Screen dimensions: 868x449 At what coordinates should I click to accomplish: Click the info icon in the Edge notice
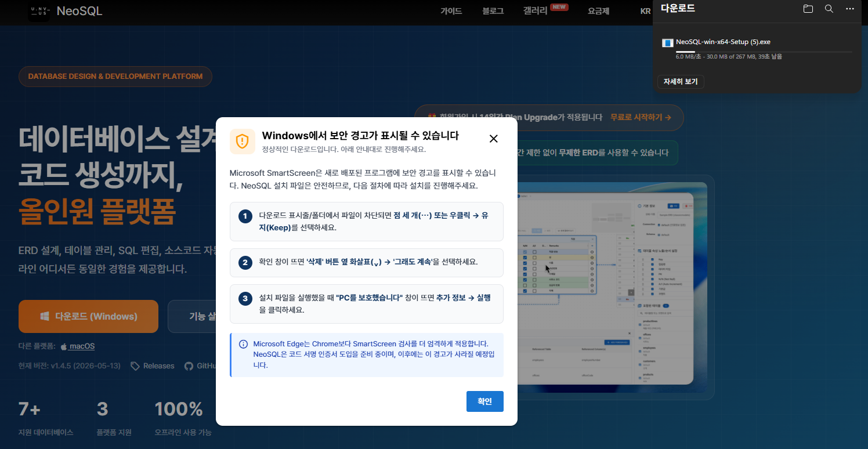pyautogui.click(x=244, y=344)
